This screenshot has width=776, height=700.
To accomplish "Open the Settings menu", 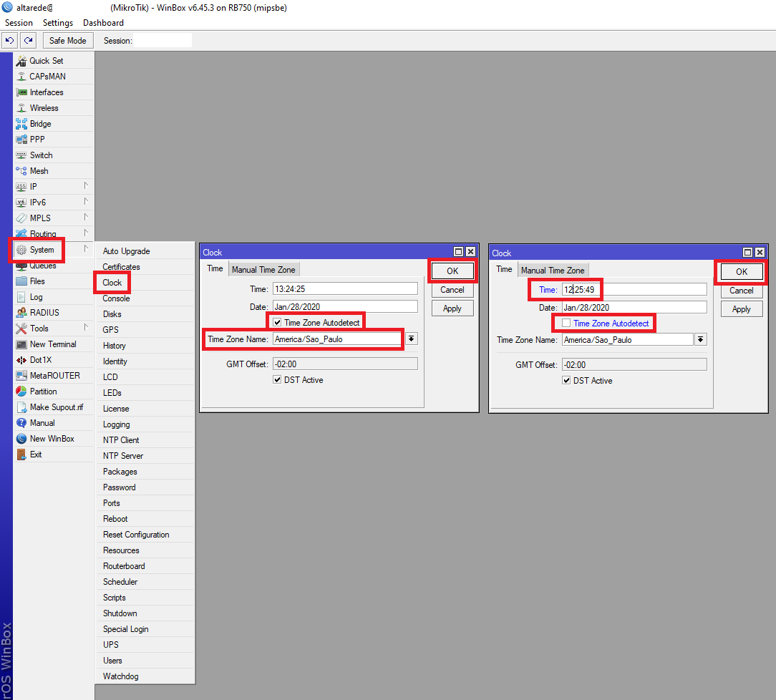I will pyautogui.click(x=58, y=23).
